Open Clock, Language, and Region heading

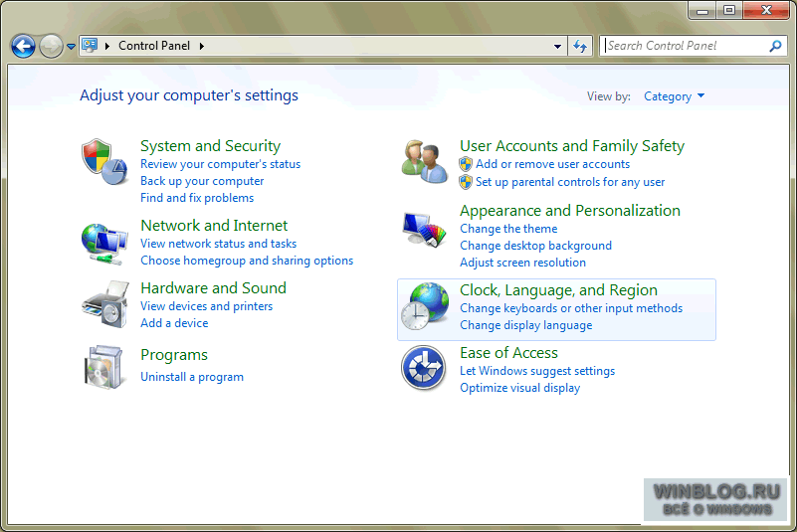558,290
